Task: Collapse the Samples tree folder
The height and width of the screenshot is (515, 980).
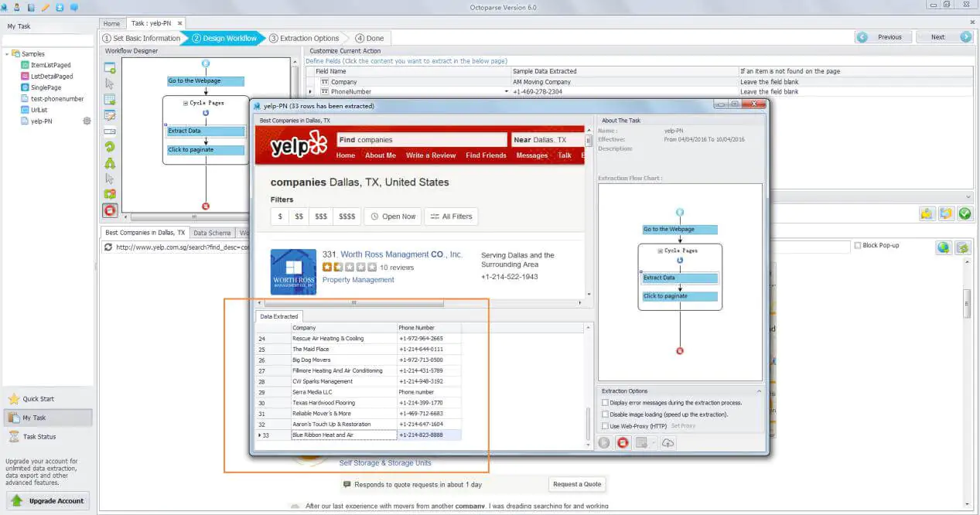Action: tap(7, 54)
